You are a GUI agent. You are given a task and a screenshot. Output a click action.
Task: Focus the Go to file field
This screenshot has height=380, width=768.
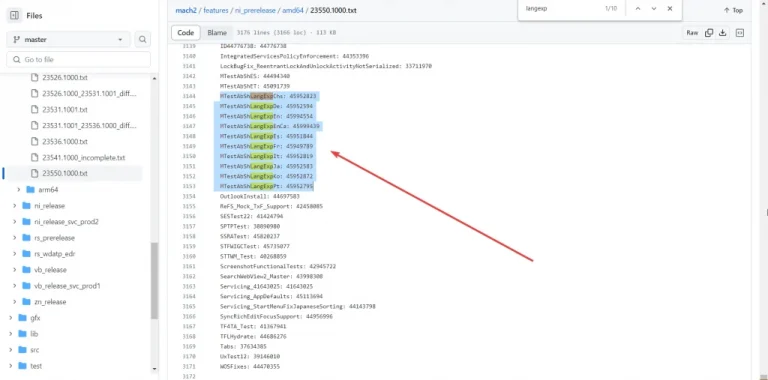[78, 60]
